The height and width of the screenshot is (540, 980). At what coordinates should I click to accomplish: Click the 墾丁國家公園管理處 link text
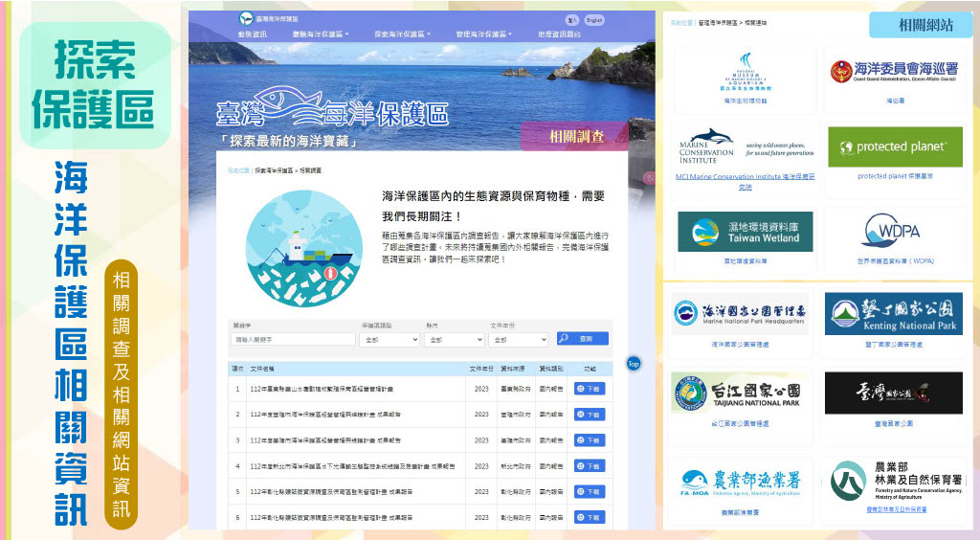[894, 345]
